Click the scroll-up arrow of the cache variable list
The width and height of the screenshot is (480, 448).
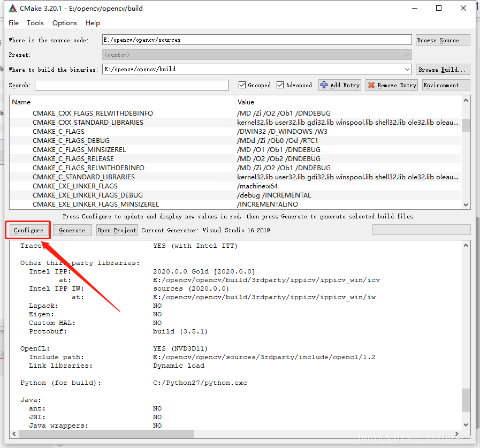[466, 101]
